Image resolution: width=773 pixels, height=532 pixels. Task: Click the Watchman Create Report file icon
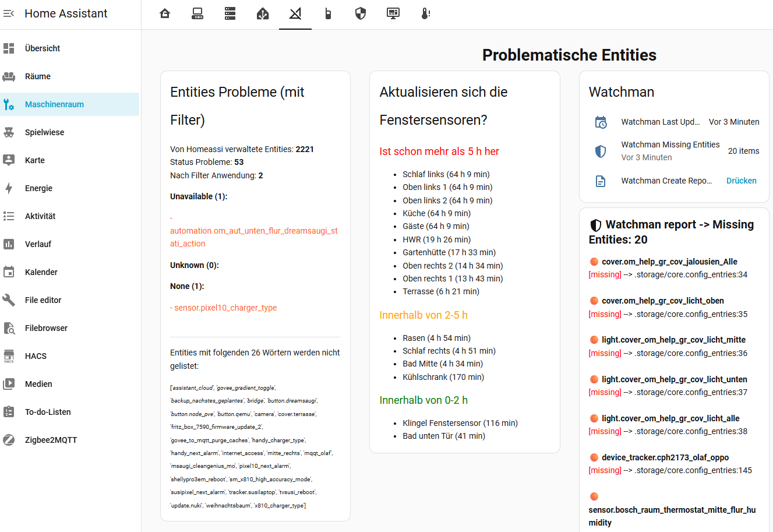pyautogui.click(x=601, y=181)
